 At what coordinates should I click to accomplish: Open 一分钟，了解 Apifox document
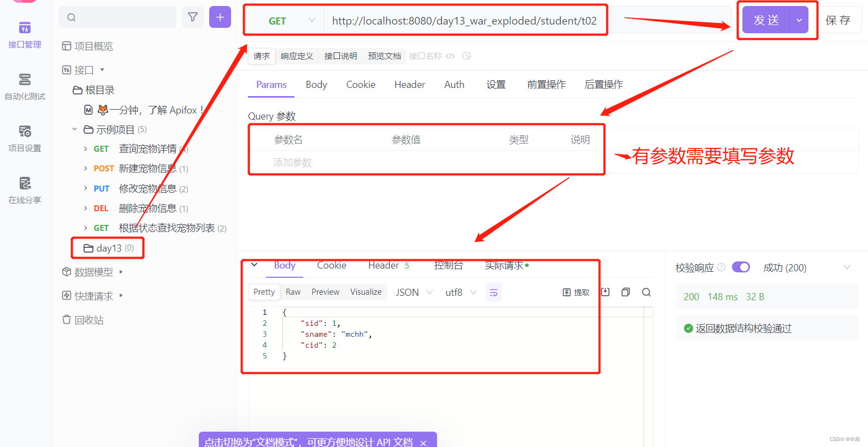pos(145,110)
